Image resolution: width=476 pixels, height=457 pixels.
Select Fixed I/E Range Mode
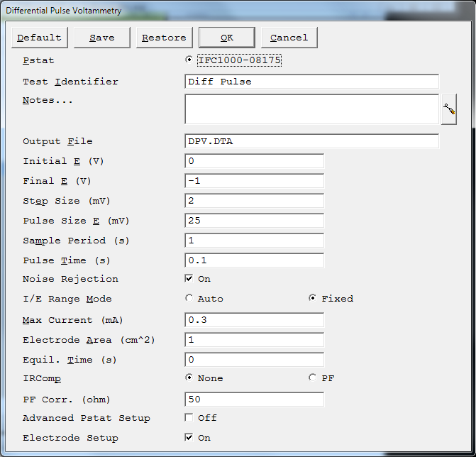pyautogui.click(x=312, y=298)
